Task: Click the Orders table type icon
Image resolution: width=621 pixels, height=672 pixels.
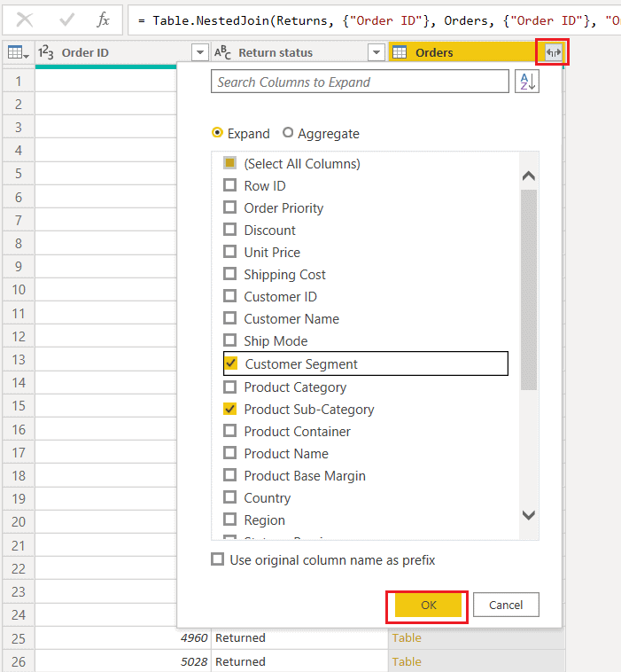Action: coord(400,52)
